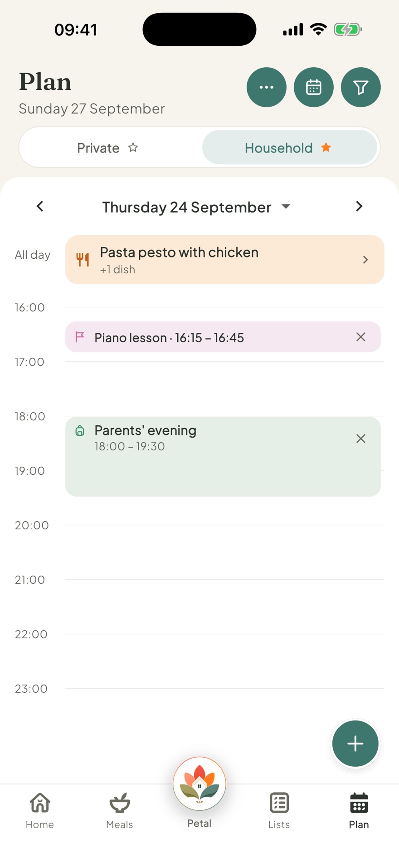
Task: Open the Home tab icon
Action: 40,803
